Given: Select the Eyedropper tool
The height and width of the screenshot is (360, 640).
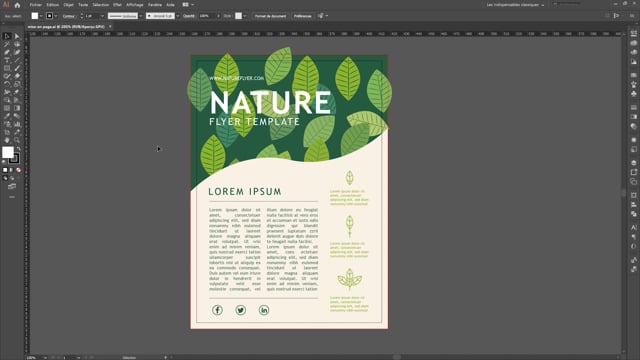Looking at the screenshot, I should 7,116.
